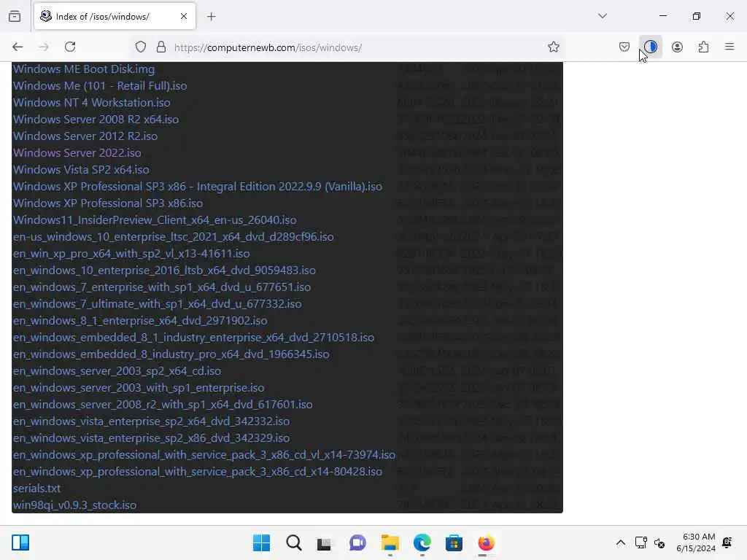747x560 pixels.
Task: Open Task View on taskbar
Action: pos(325,542)
